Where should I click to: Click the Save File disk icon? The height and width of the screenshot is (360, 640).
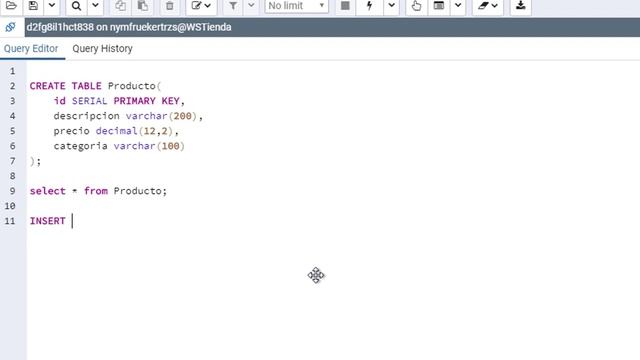pos(33,6)
